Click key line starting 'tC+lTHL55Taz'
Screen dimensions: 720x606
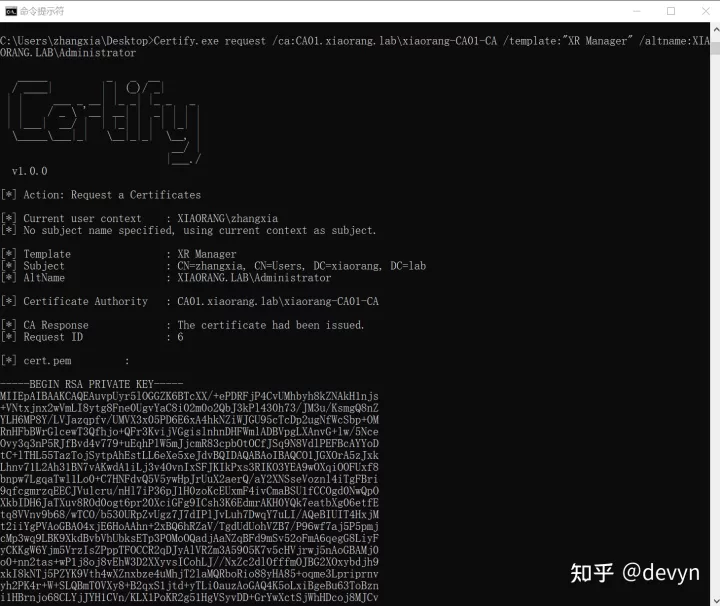pyautogui.click(x=189, y=455)
